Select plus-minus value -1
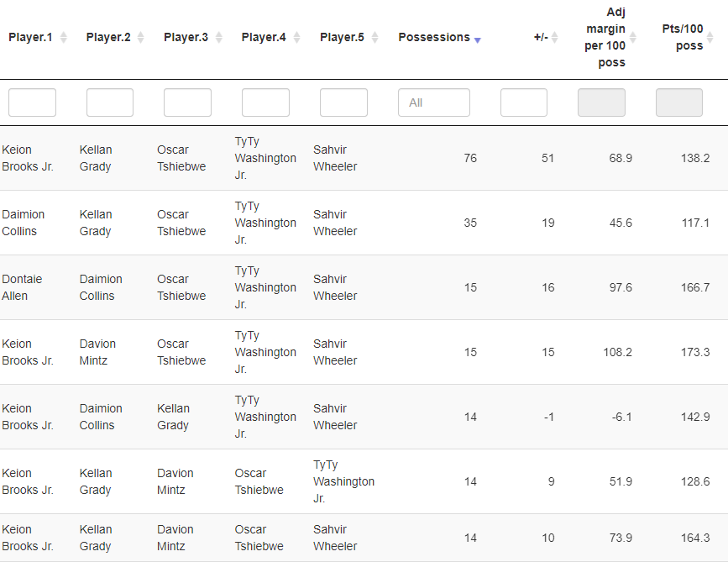This screenshot has height=562, width=728. pyautogui.click(x=549, y=417)
